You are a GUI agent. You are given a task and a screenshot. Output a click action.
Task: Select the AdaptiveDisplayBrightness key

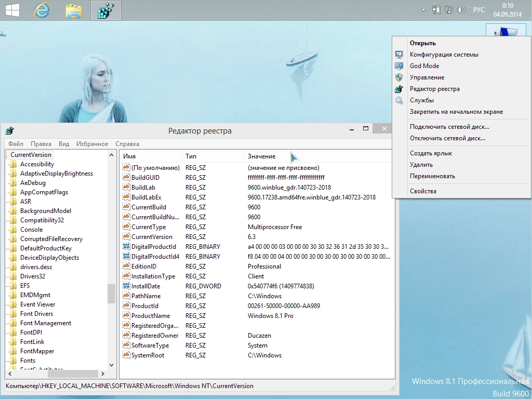click(56, 174)
